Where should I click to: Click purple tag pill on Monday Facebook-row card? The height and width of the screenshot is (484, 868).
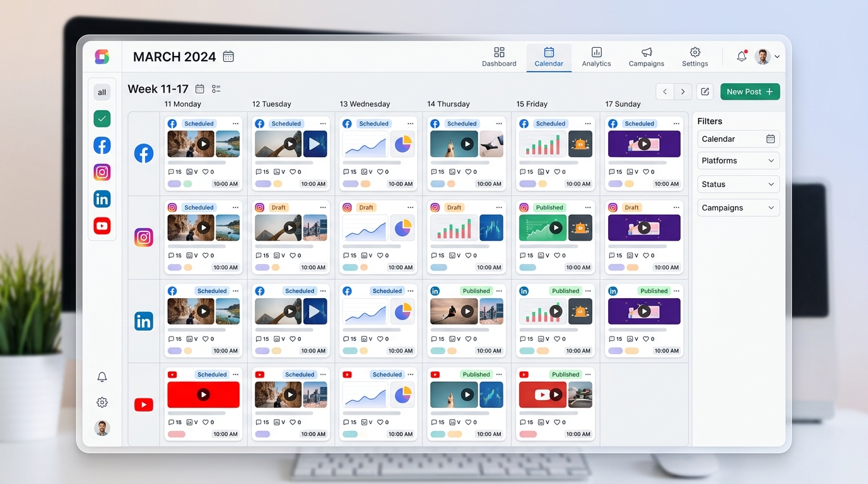(174, 184)
